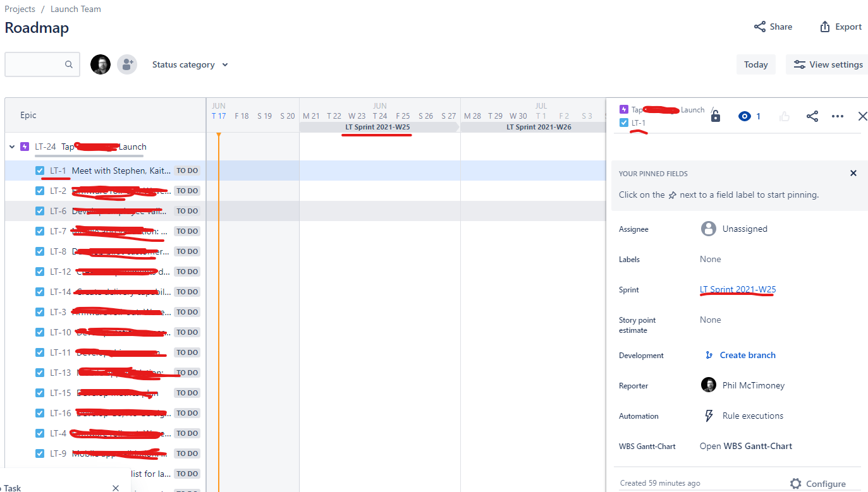This screenshot has width=868, height=492.
Task: Click reporter Phil McTimoney's avatar
Action: click(709, 385)
